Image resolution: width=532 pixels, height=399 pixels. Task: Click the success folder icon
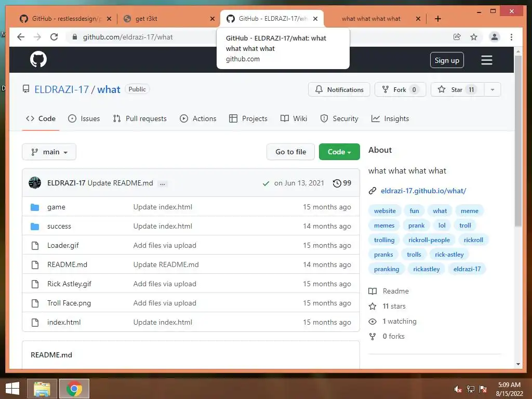click(35, 227)
